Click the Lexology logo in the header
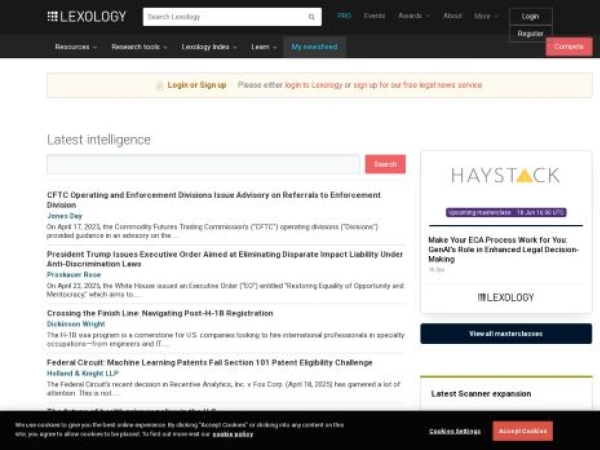Image resolution: width=600 pixels, height=450 pixels. point(86,16)
